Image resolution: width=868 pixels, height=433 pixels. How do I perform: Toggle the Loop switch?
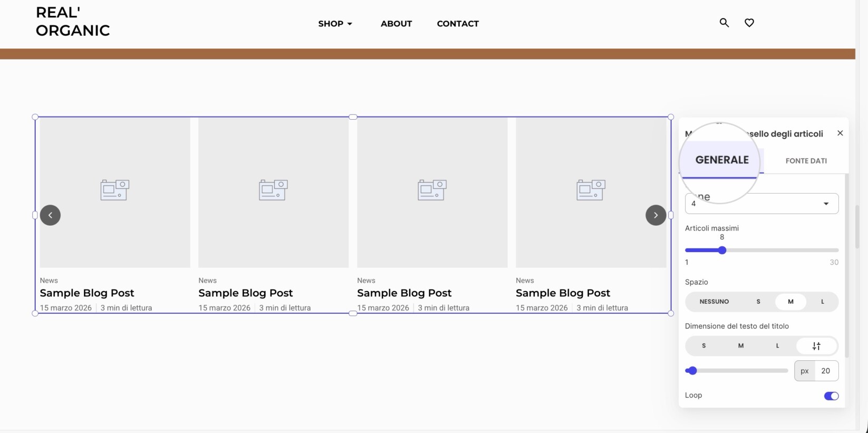pos(831,396)
